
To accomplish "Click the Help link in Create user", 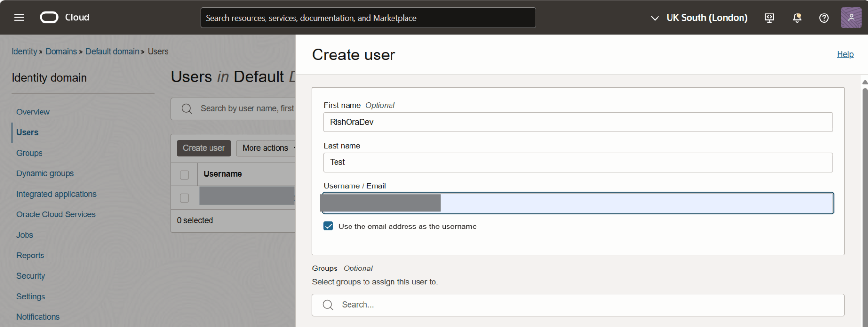I will 844,54.
